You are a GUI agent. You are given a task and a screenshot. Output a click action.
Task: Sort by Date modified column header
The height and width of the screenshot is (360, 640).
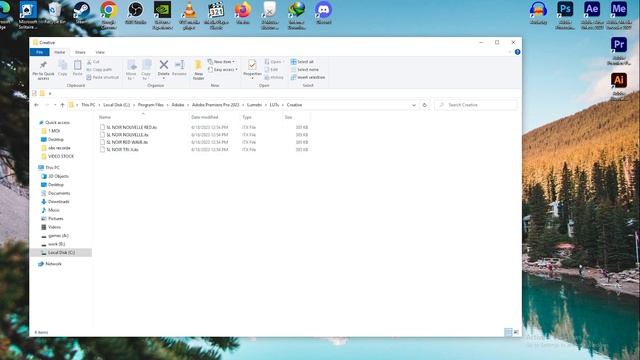(204, 117)
